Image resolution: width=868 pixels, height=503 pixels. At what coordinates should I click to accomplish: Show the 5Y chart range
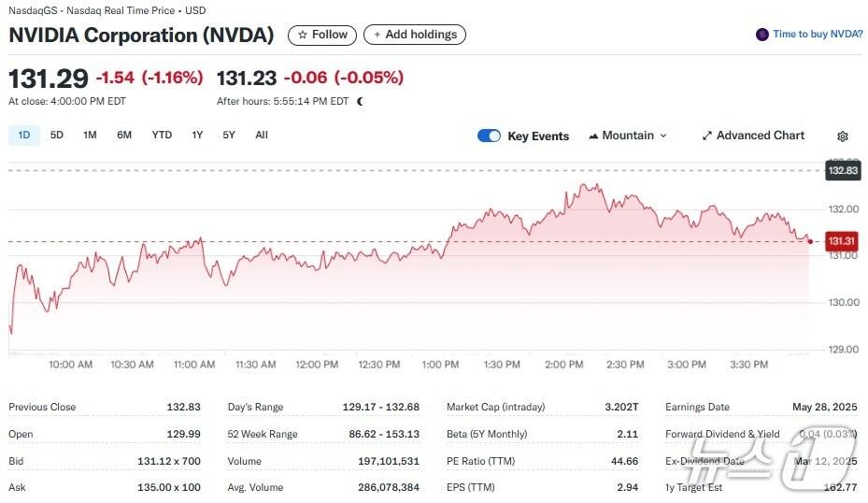229,135
